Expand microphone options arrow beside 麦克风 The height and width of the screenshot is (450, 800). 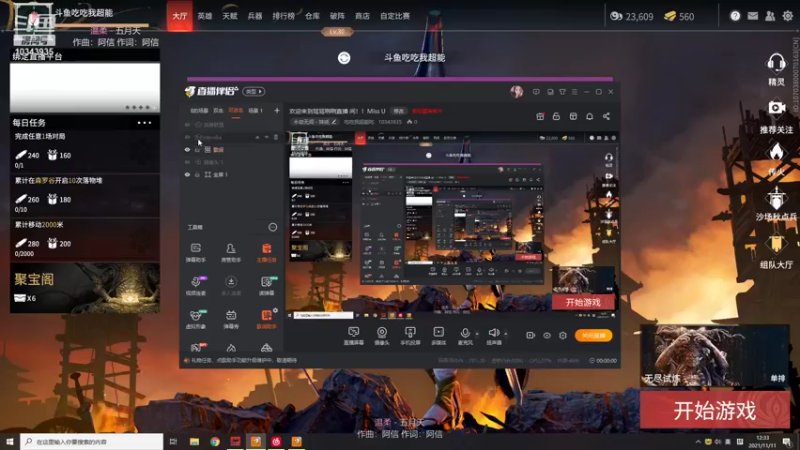[x=477, y=334]
